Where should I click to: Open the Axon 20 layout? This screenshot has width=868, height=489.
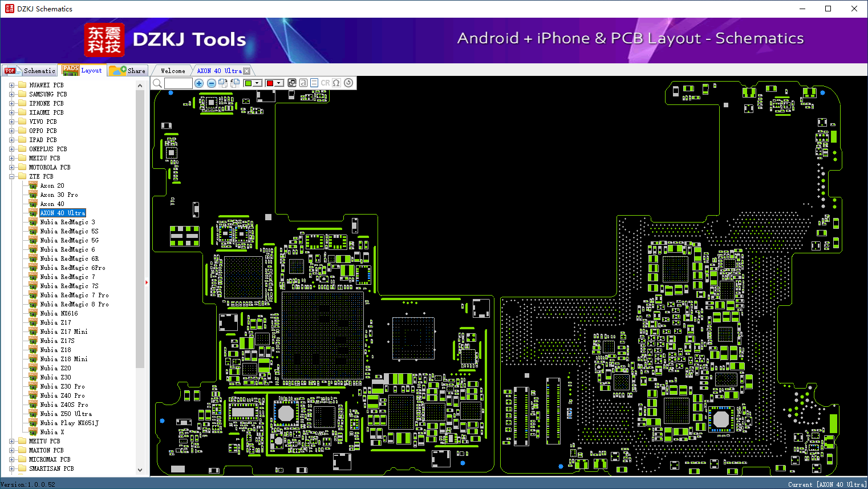pos(52,185)
